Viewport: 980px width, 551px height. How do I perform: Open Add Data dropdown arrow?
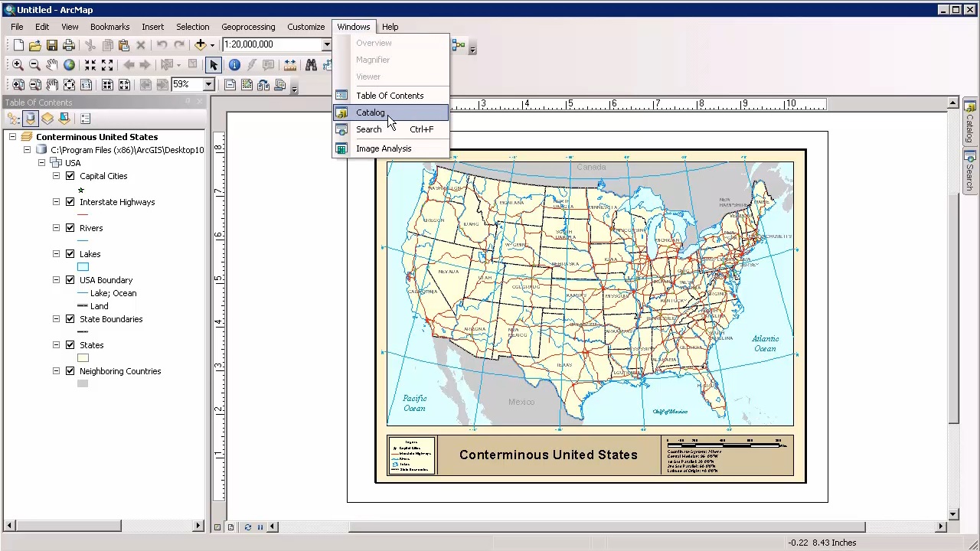click(x=212, y=45)
